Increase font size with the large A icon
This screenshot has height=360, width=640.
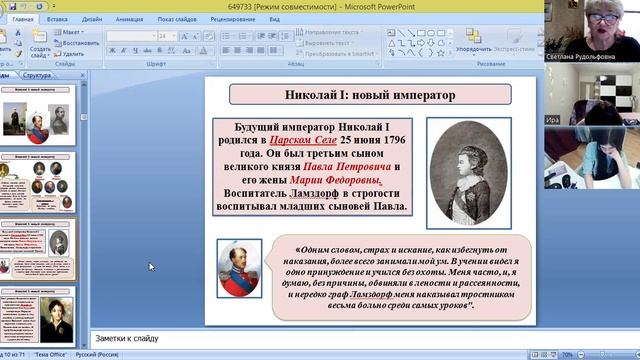point(184,36)
